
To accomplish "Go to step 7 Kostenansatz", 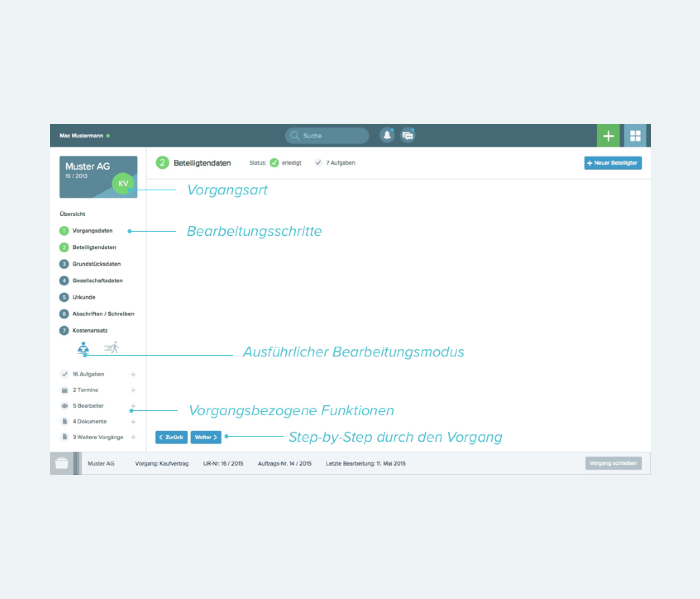I will [83, 330].
